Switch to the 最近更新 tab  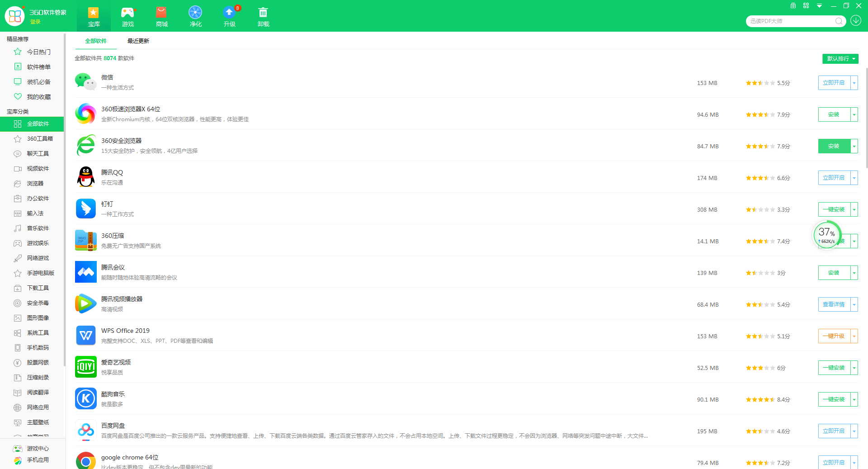click(138, 41)
